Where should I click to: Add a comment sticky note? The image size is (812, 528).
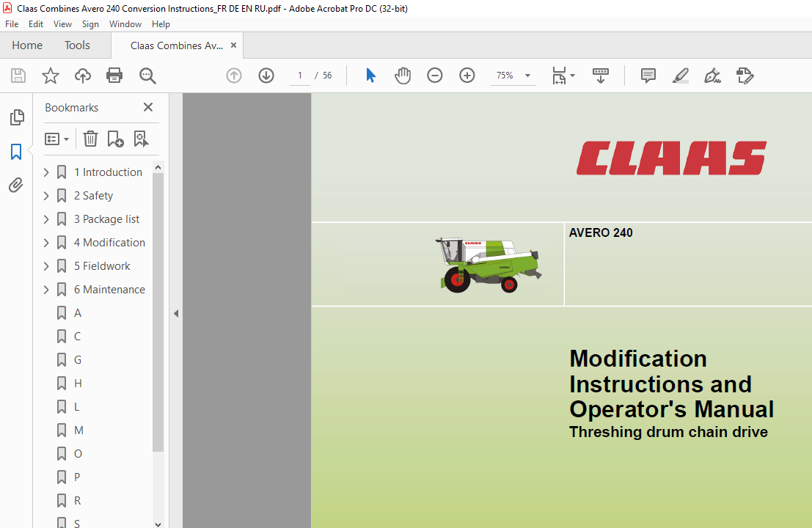[648, 76]
